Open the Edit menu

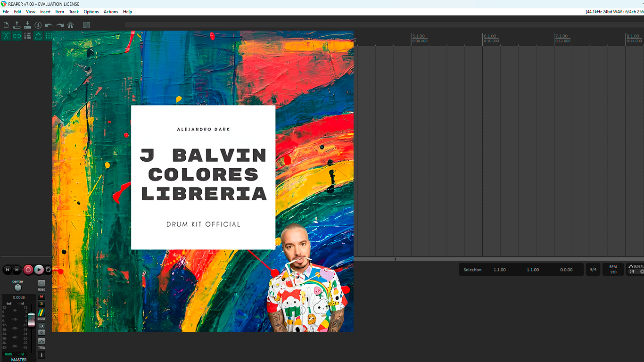(x=17, y=12)
